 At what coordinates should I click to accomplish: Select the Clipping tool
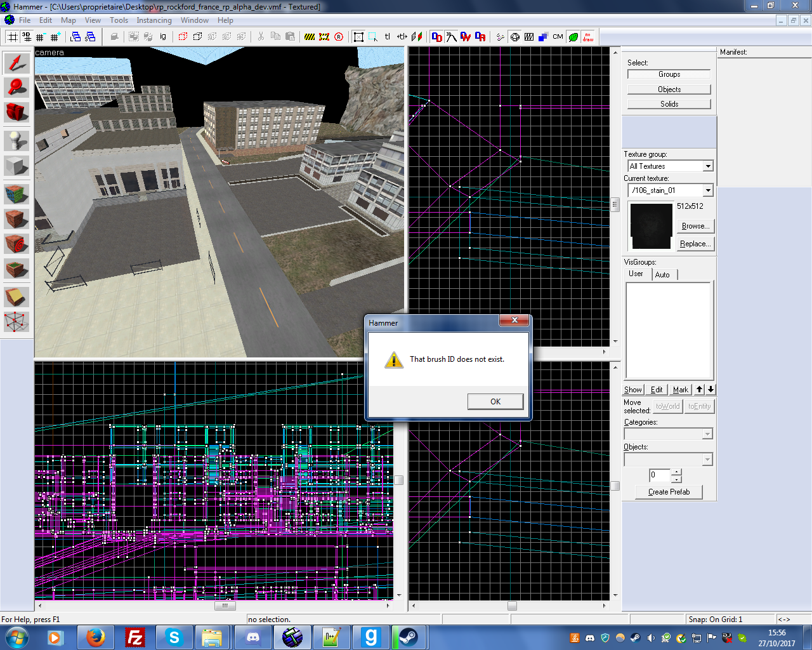pos(16,296)
